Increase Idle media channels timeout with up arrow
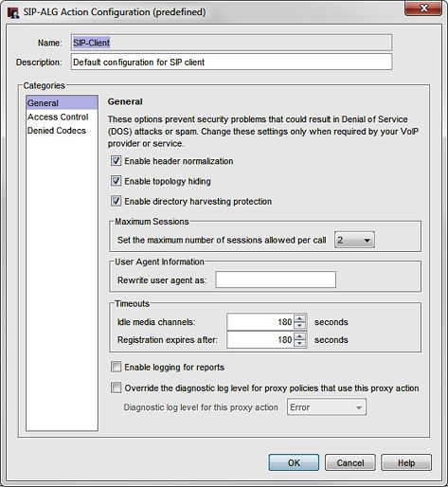Viewport: 448px width, 487px height. click(300, 318)
